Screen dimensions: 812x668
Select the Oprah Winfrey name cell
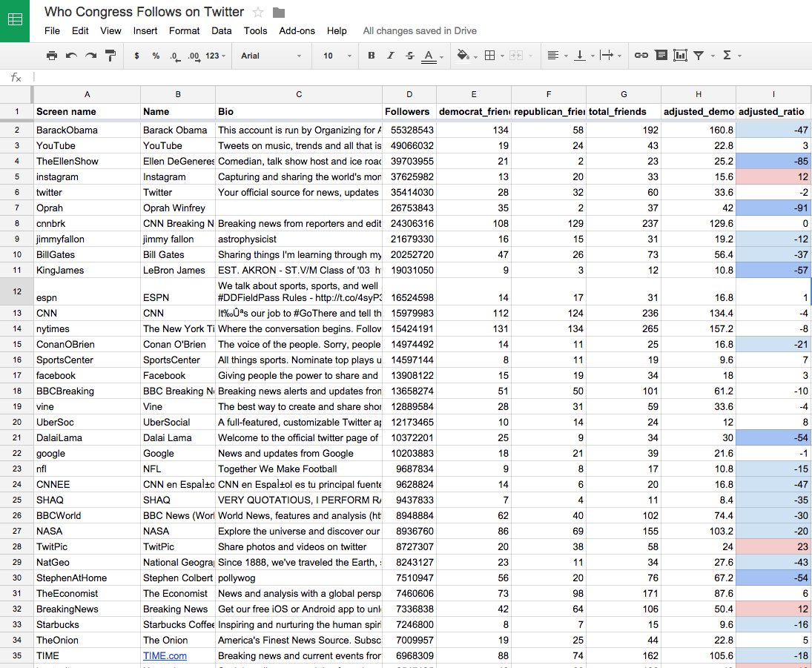pos(178,208)
